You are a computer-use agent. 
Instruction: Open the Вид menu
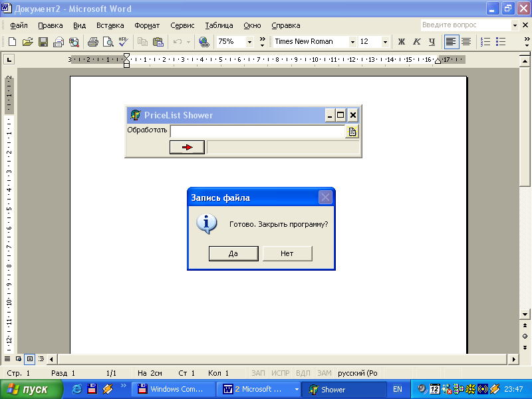click(79, 25)
